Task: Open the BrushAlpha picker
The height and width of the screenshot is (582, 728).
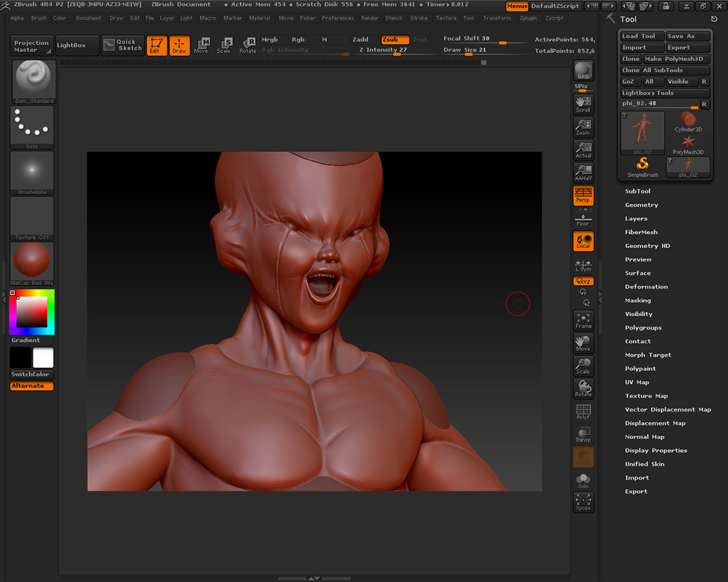Action: (x=31, y=173)
